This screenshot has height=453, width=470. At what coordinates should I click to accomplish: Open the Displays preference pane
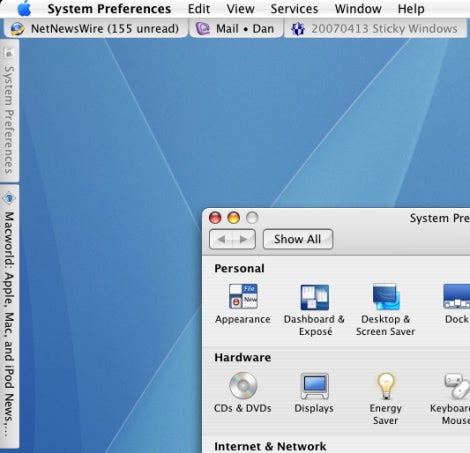pyautogui.click(x=314, y=393)
